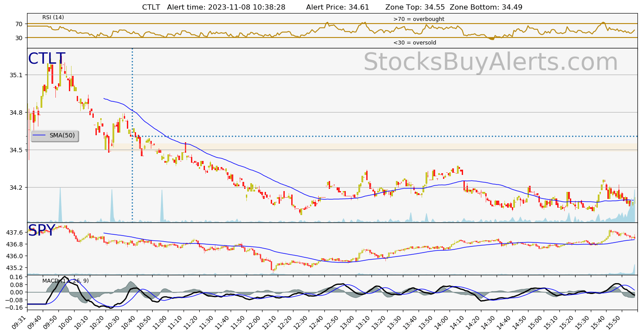Click the 437.6 SPY axis label
Viewport: 644px width, 335px height.
pos(14,232)
